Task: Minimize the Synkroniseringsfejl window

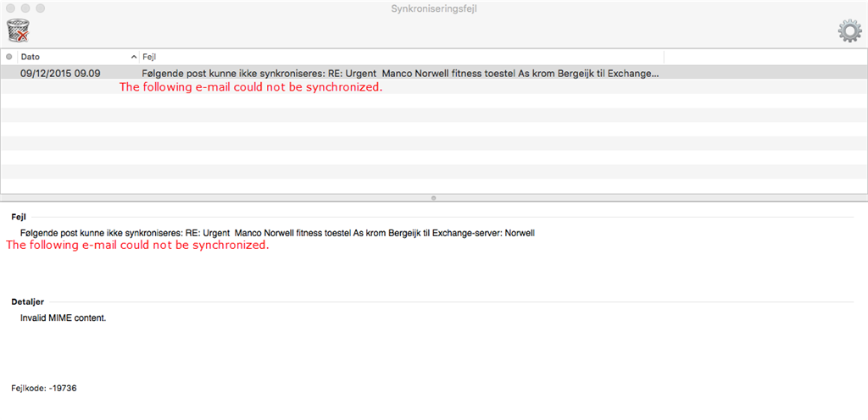Action: 25,8
